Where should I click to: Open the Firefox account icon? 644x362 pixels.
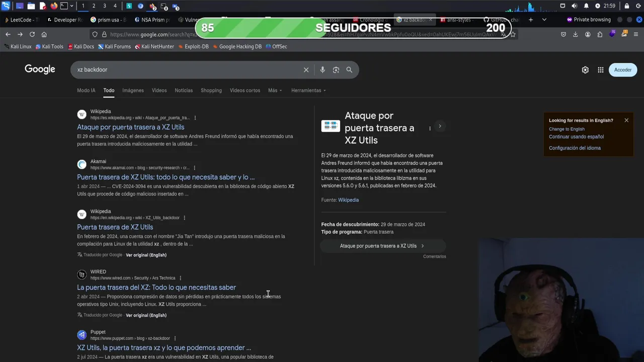click(588, 34)
